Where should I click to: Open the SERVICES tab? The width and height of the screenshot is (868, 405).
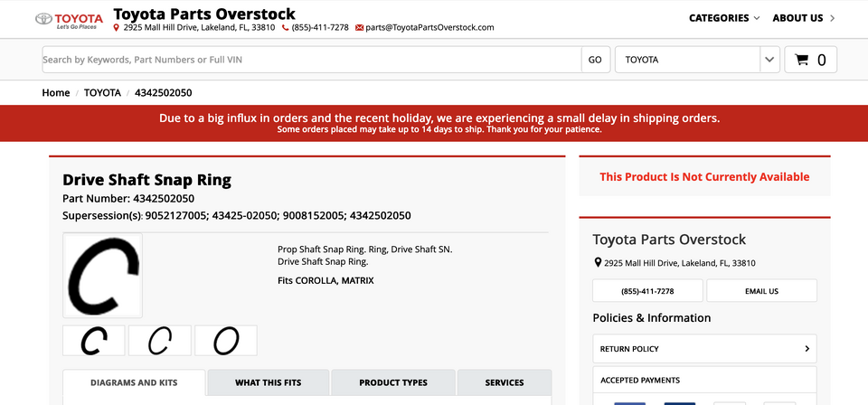(x=505, y=382)
